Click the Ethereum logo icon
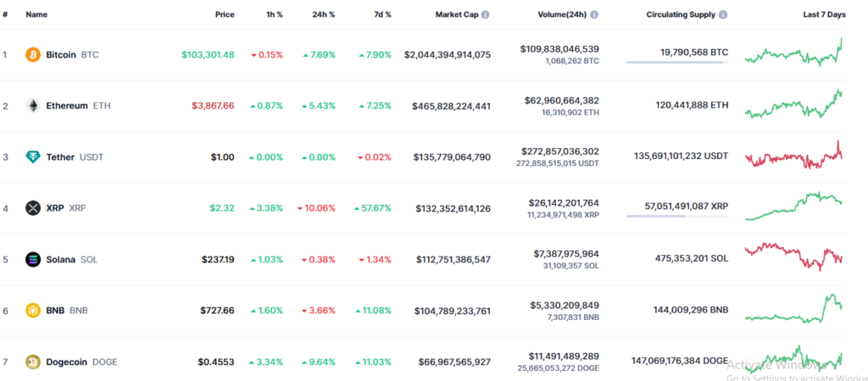The image size is (868, 381). tap(34, 106)
